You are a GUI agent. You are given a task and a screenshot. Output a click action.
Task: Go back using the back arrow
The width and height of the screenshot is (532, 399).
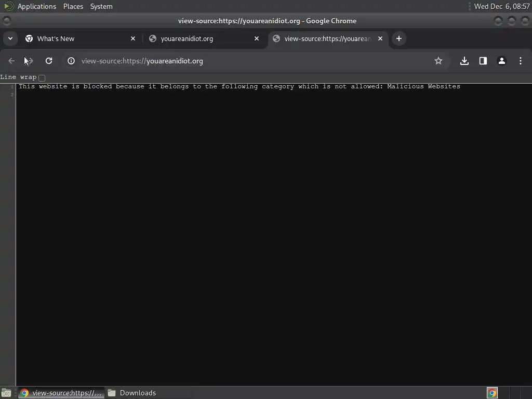[11, 61]
